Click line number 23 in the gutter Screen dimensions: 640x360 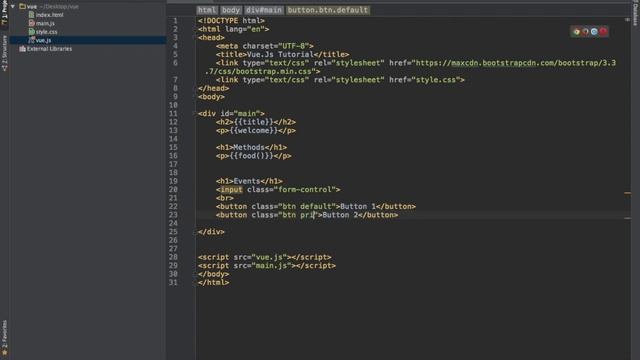pyautogui.click(x=173, y=215)
